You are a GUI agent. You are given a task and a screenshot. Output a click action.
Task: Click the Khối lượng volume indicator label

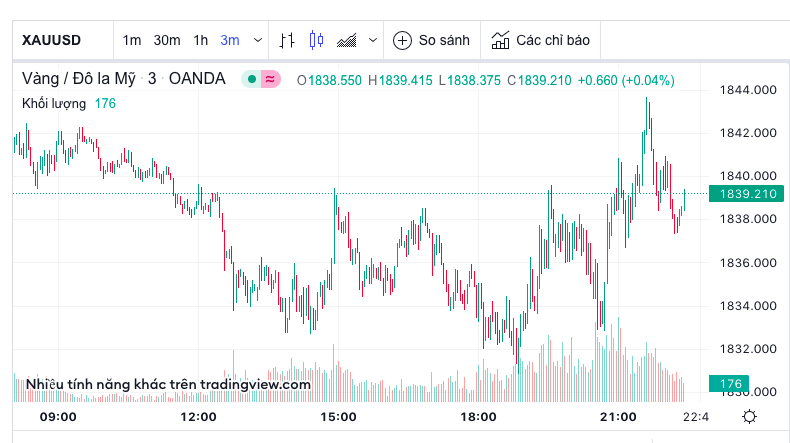(x=56, y=102)
